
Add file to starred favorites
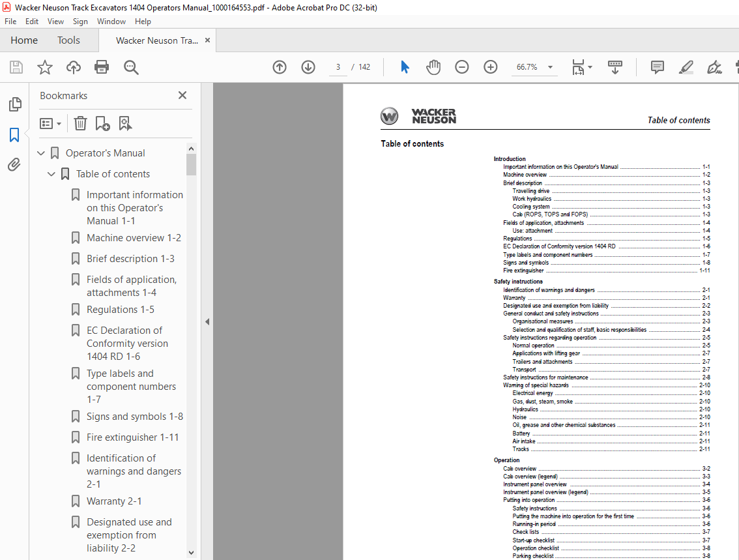point(45,67)
